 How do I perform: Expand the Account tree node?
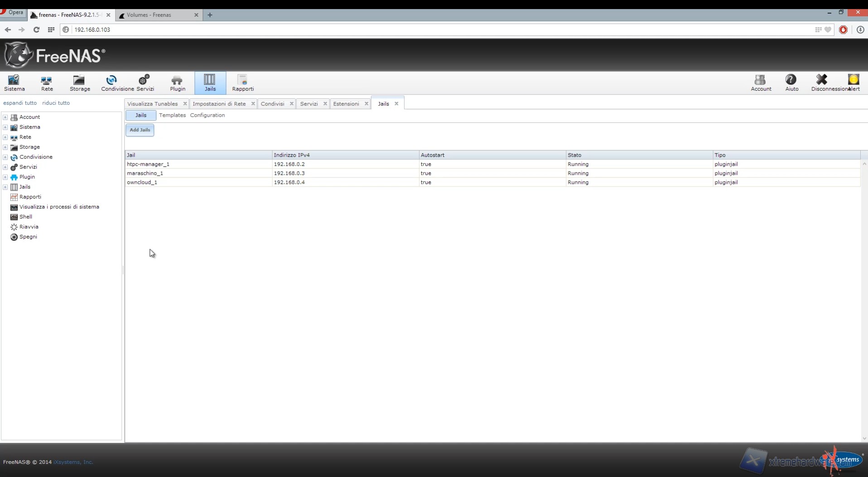(5, 117)
